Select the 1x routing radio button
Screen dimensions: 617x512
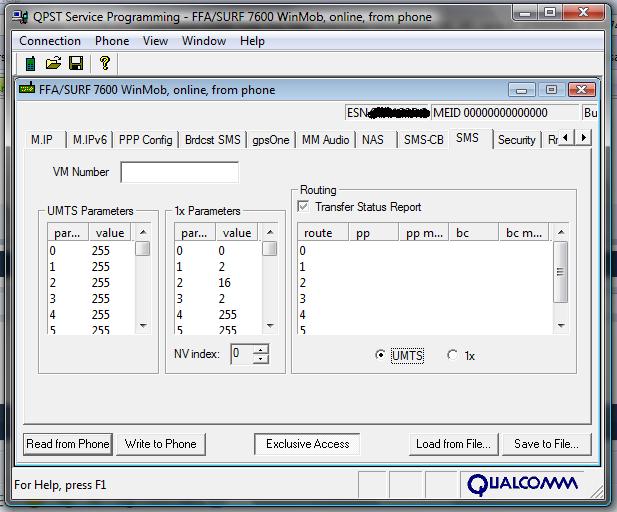(452, 355)
